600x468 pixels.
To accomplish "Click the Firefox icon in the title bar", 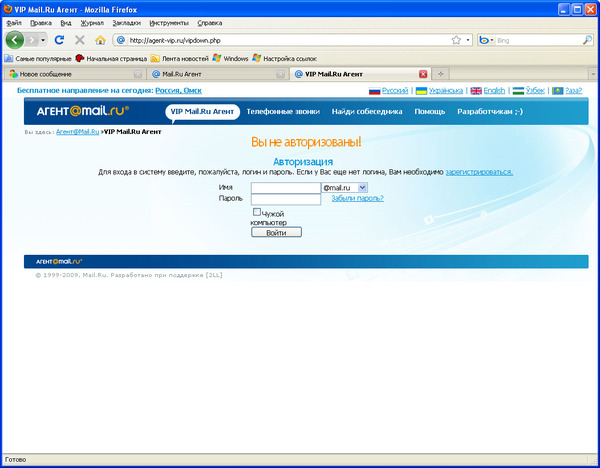I will point(8,9).
